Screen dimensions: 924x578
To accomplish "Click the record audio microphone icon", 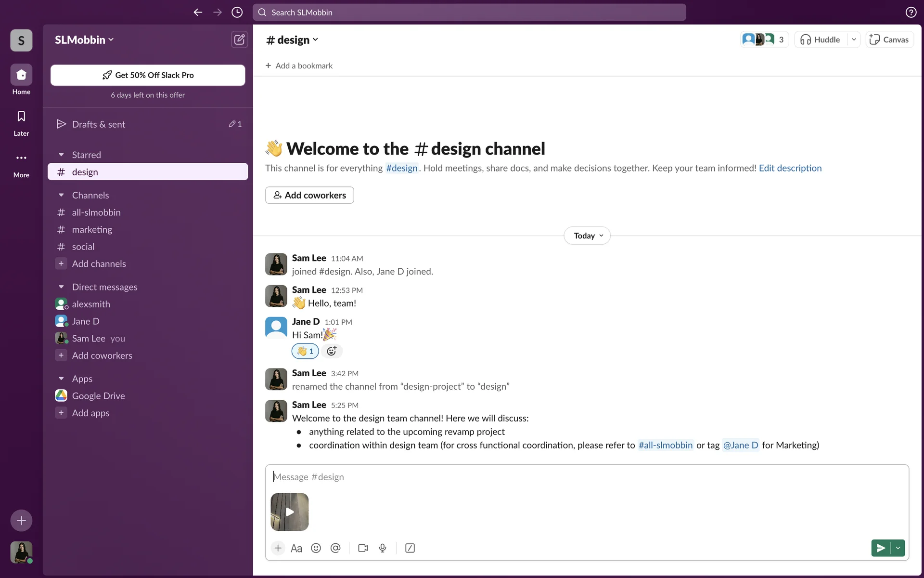I will (383, 548).
